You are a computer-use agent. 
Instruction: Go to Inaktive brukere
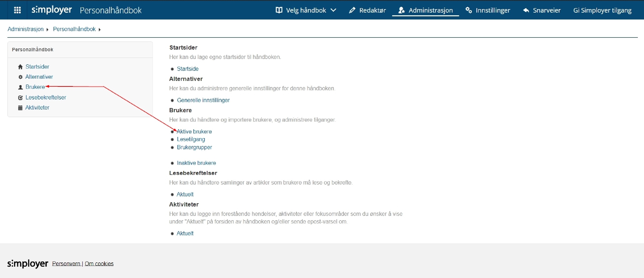(196, 163)
